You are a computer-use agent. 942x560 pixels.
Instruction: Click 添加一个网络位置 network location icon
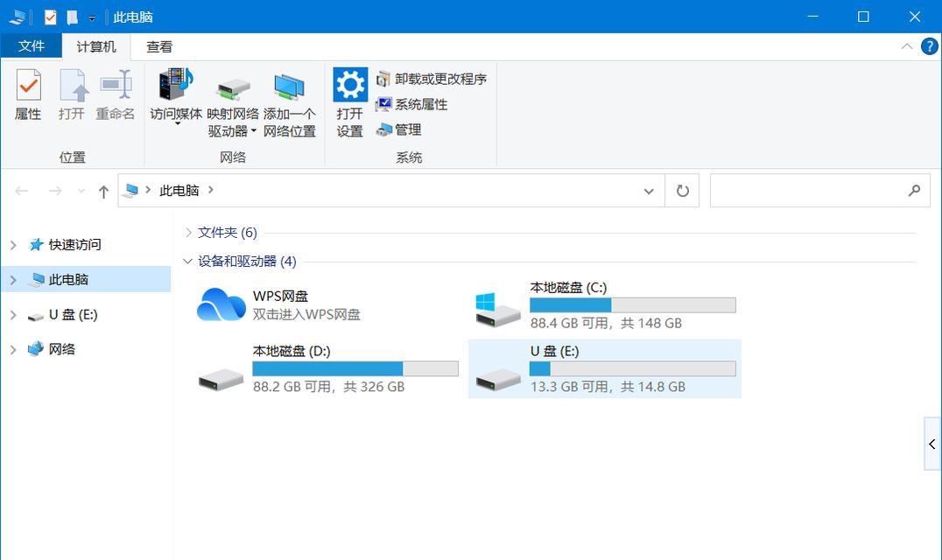pos(289,87)
